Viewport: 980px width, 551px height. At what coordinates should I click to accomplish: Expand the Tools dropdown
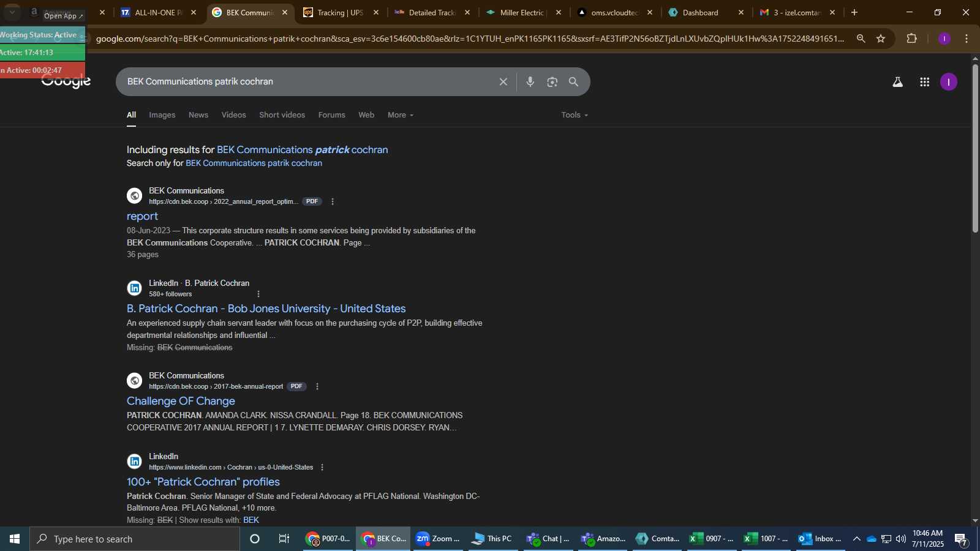575,115
